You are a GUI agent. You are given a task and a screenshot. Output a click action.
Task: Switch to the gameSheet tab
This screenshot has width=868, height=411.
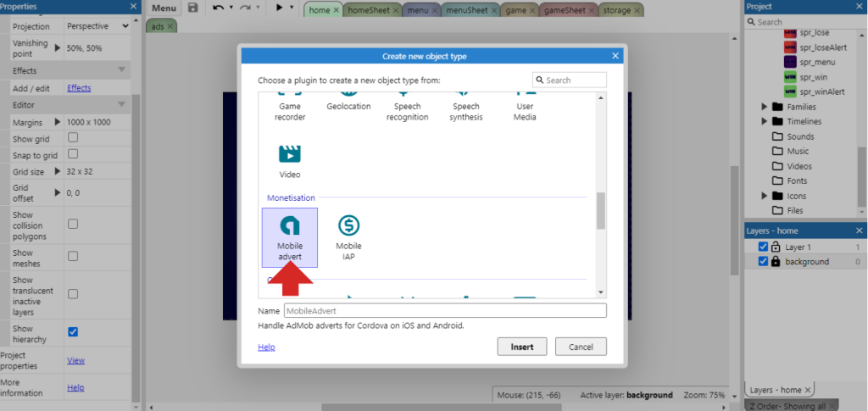[x=563, y=10]
